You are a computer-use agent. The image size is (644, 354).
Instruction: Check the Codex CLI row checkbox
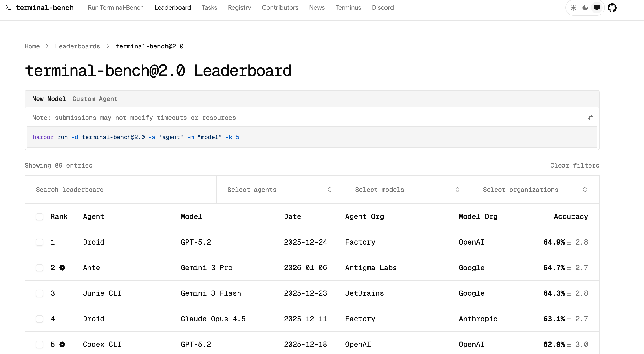click(40, 344)
